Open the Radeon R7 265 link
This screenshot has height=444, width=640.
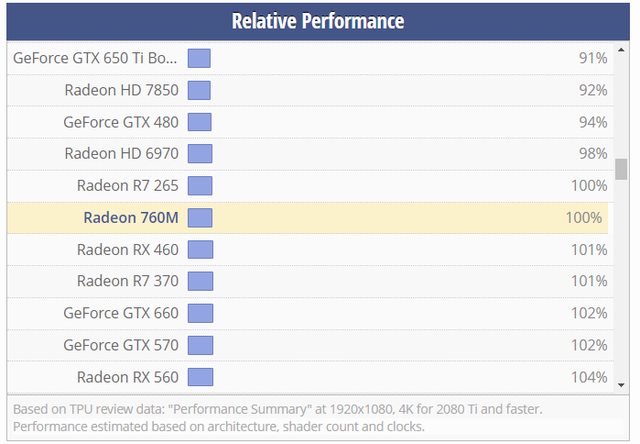pyautogui.click(x=127, y=186)
